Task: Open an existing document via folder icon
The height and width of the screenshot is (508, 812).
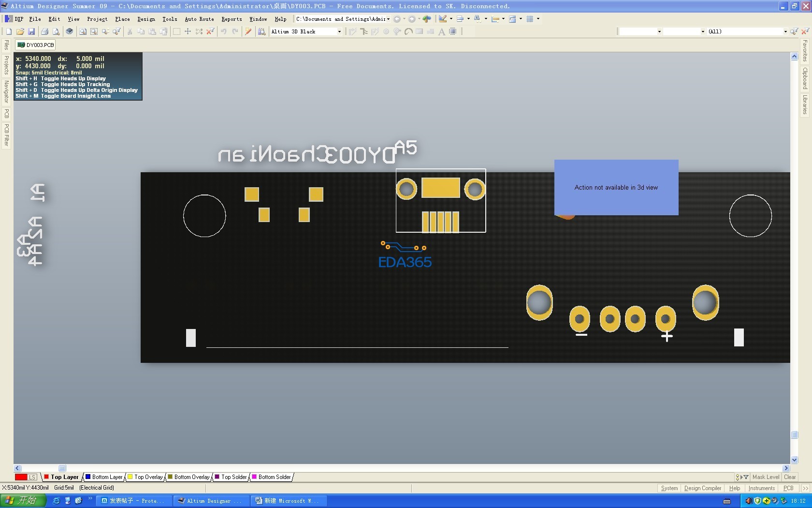Action: tap(20, 31)
